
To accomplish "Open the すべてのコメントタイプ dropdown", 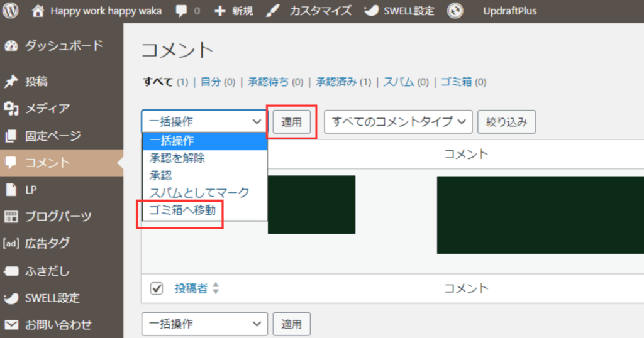I will (x=398, y=121).
